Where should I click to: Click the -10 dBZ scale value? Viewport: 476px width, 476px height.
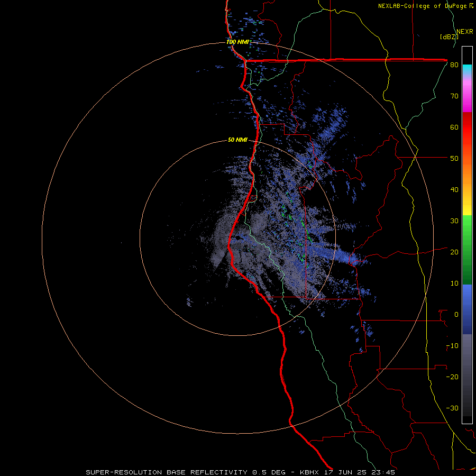pos(452,346)
